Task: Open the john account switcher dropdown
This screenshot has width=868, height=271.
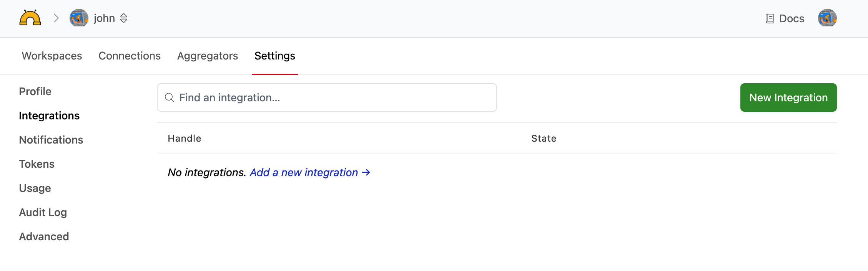Action: coord(123,18)
